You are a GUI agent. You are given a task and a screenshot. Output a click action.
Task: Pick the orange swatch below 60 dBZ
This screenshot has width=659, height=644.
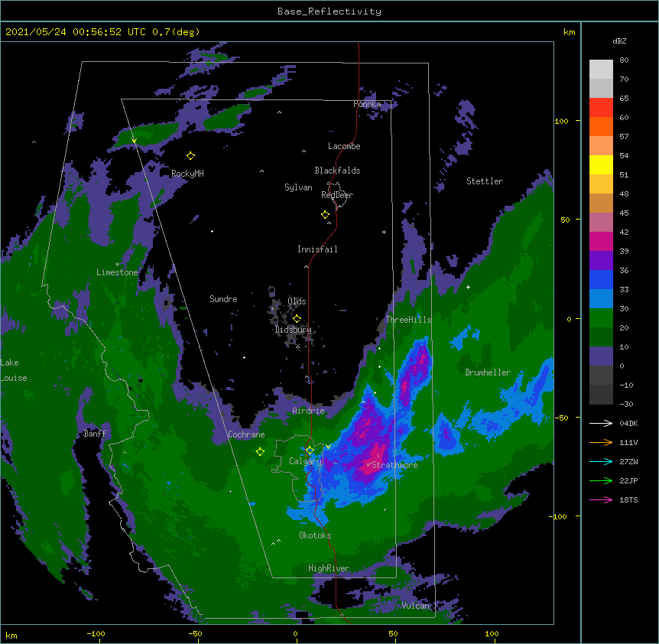(601, 126)
